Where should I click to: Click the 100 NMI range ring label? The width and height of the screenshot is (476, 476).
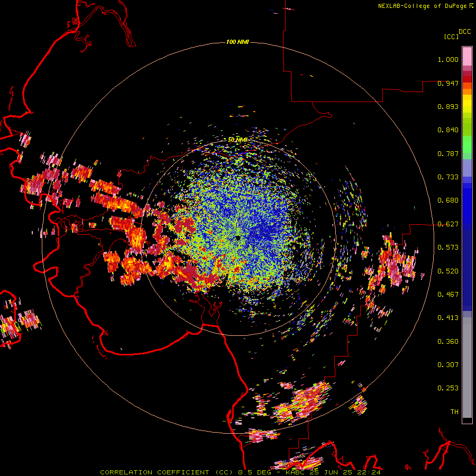point(237,42)
